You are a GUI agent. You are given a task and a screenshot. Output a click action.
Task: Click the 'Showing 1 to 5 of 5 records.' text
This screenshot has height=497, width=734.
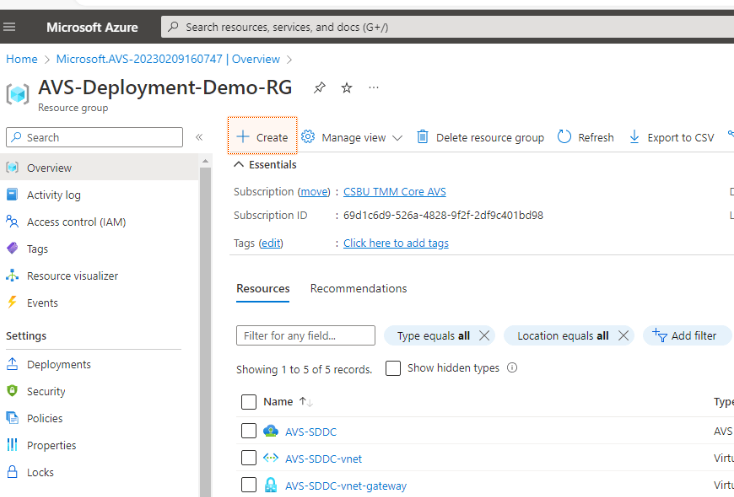tap(304, 369)
